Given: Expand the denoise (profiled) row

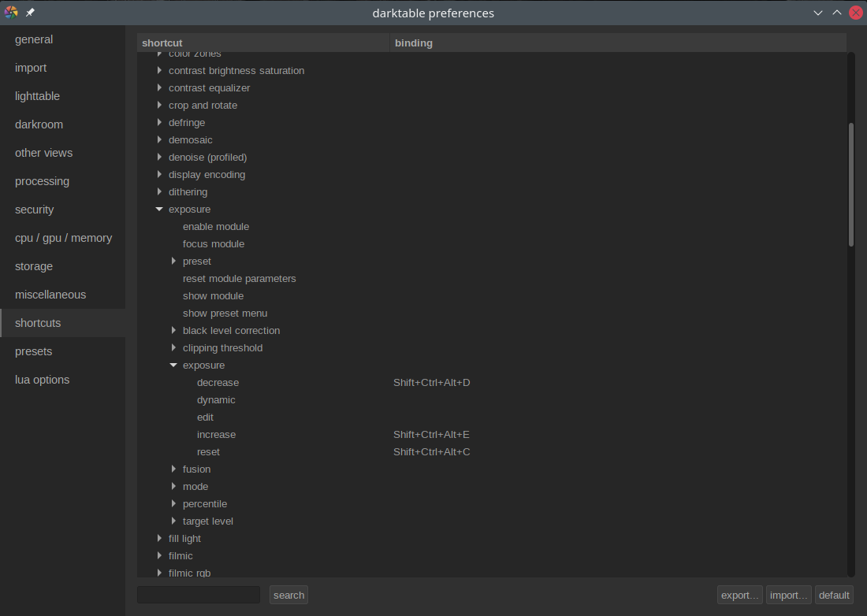Looking at the screenshot, I should tap(159, 157).
